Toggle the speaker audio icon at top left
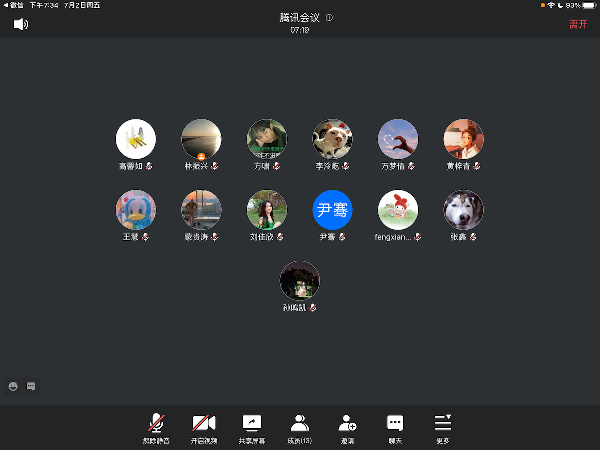 pyautogui.click(x=20, y=24)
